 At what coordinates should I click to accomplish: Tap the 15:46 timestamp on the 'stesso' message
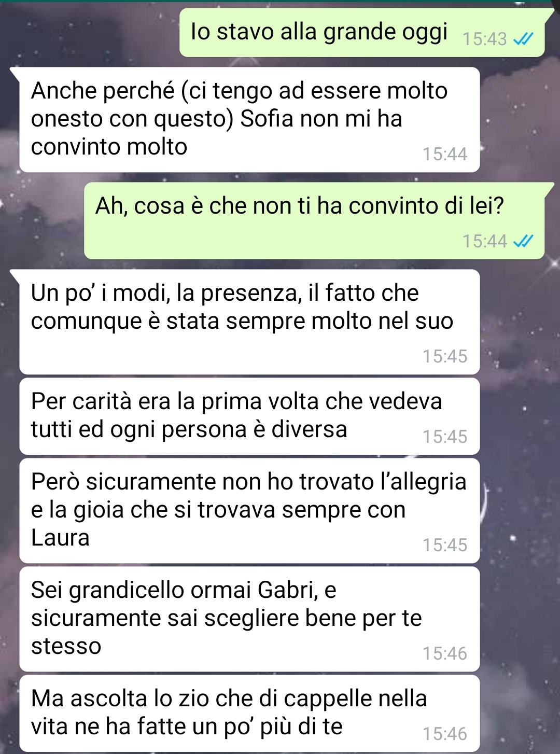click(445, 654)
